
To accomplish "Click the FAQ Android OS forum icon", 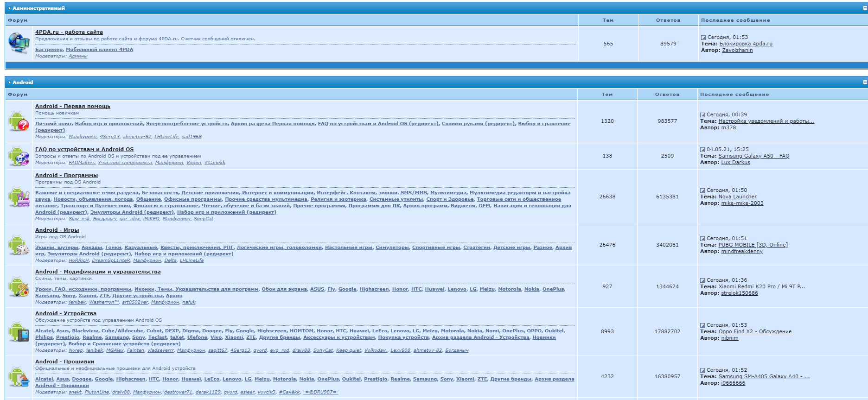I will tap(19, 156).
